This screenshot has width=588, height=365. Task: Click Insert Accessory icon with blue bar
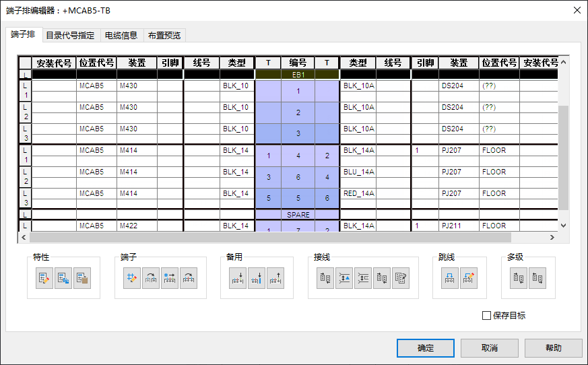[257, 278]
